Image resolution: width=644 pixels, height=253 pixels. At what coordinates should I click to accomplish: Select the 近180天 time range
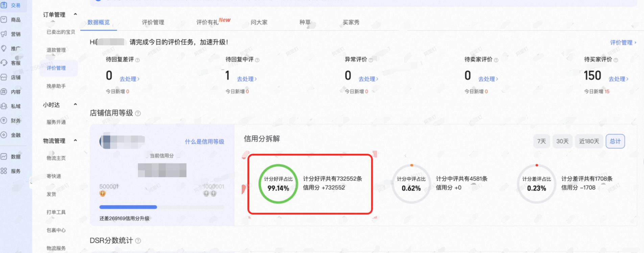[x=589, y=141]
